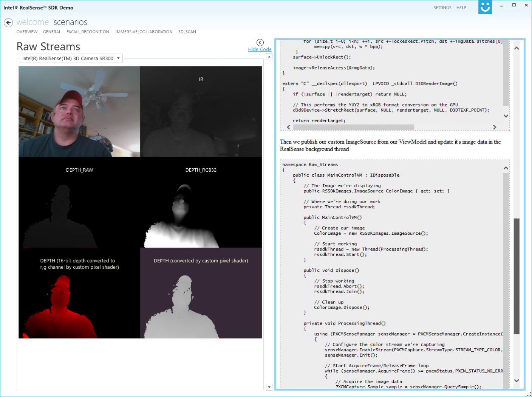Click the back arrow navigation icon
532x397 pixels.
[x=8, y=23]
